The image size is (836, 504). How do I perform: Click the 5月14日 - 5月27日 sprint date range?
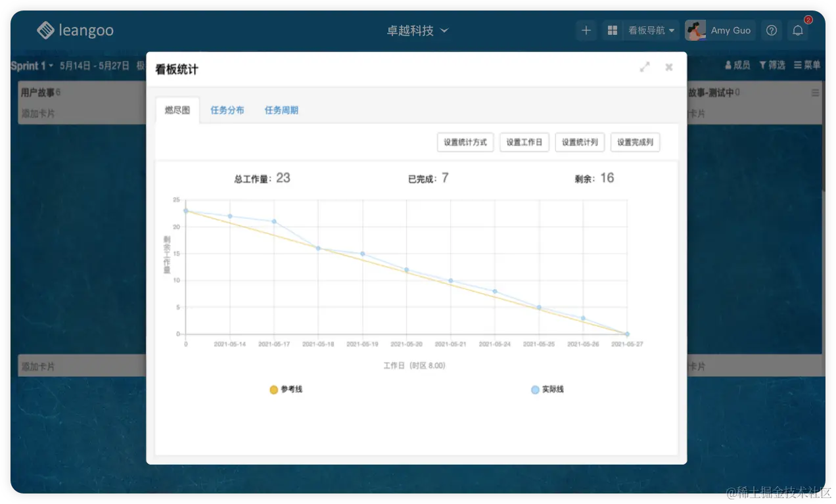pos(95,66)
